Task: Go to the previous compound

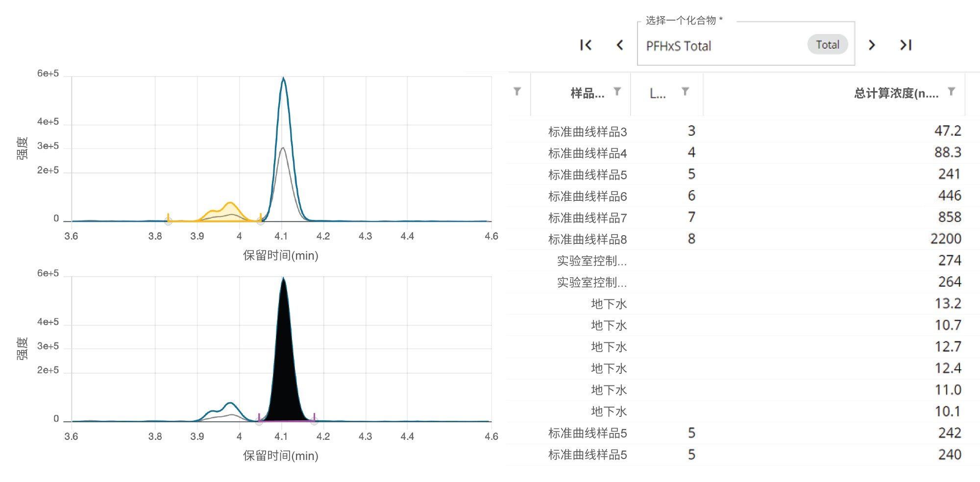Action: pyautogui.click(x=620, y=45)
